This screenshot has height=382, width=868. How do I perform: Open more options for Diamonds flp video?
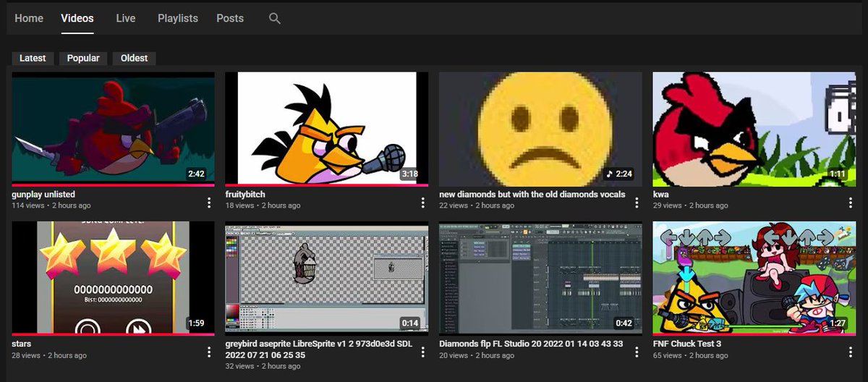tap(637, 352)
